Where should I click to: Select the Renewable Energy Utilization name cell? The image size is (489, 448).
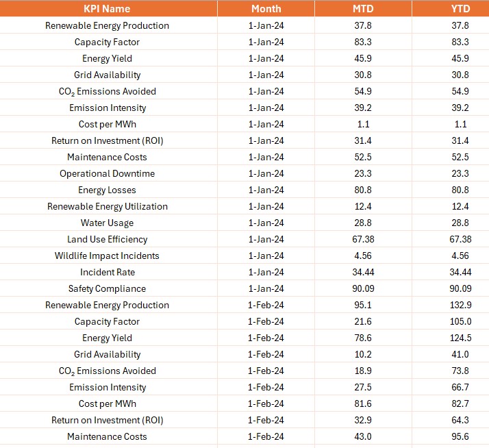coord(107,206)
